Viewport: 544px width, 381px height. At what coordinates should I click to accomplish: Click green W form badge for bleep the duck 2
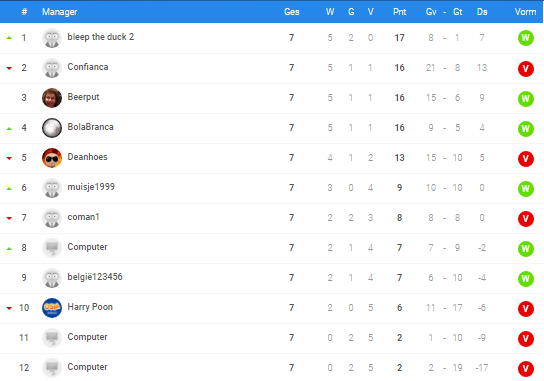526,38
